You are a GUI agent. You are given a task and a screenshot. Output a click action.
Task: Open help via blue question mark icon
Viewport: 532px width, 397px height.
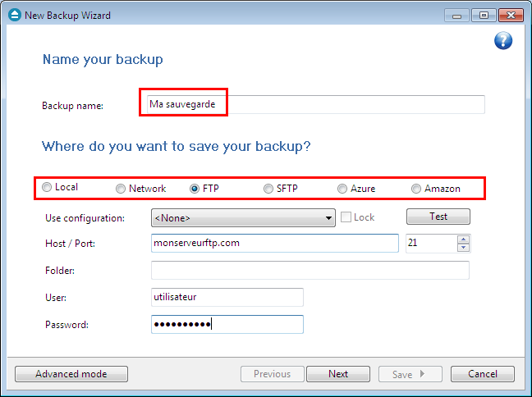click(x=503, y=41)
